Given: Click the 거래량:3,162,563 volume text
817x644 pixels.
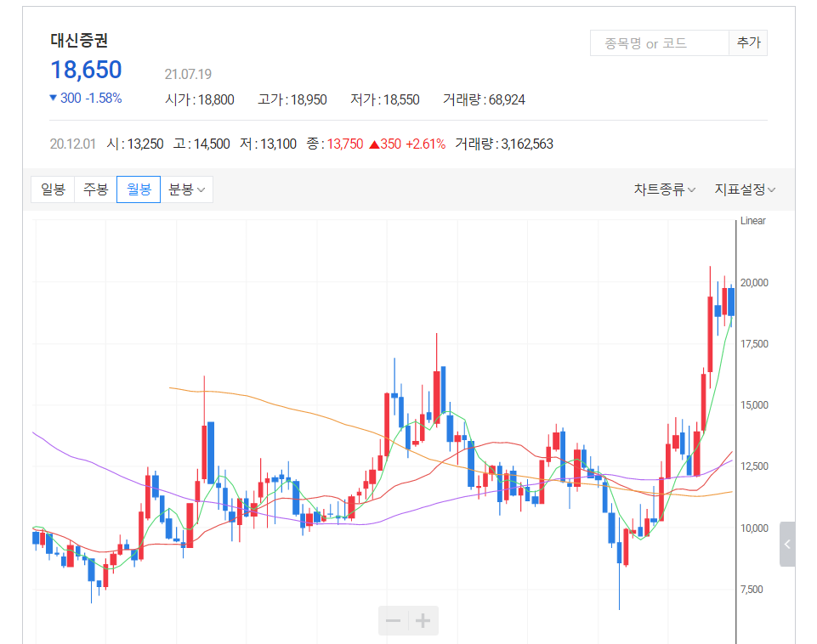Looking at the screenshot, I should tap(504, 144).
